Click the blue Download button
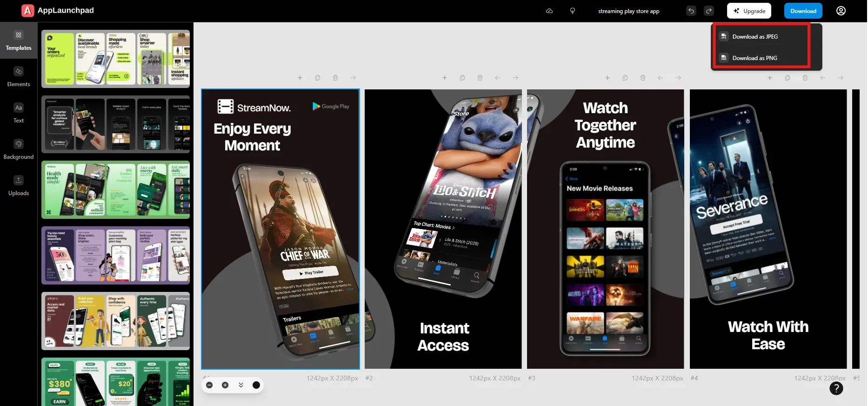This screenshot has height=406, width=868. (803, 11)
